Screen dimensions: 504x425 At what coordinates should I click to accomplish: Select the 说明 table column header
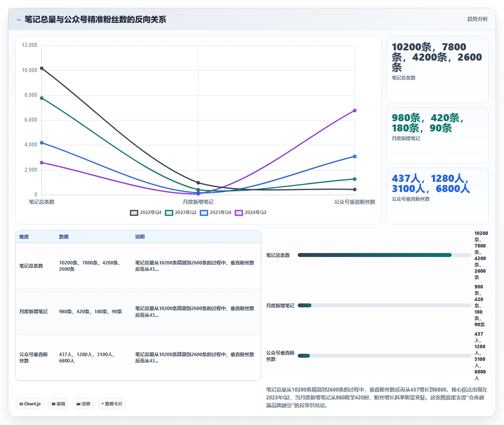[140, 237]
